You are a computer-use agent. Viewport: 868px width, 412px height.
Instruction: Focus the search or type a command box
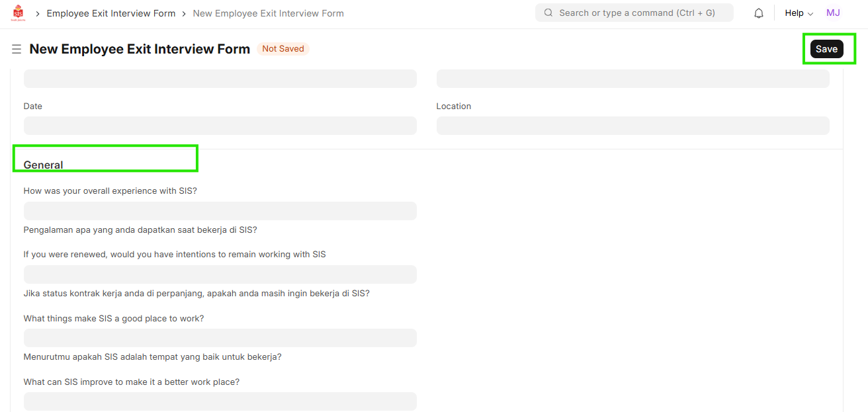(x=635, y=13)
